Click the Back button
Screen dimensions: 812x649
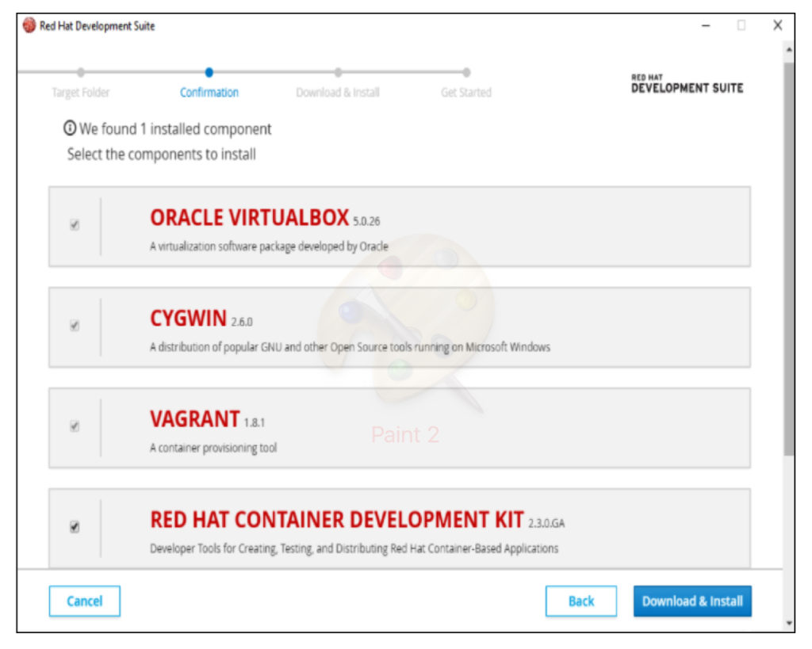[580, 601]
